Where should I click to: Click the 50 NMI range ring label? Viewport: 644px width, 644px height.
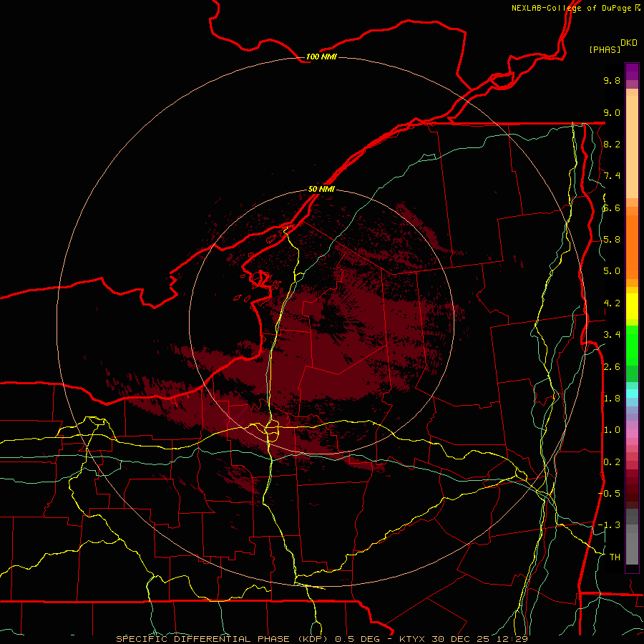321,189
